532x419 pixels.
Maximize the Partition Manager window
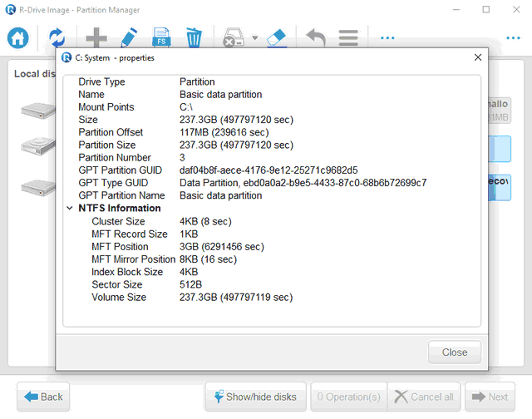coord(486,9)
